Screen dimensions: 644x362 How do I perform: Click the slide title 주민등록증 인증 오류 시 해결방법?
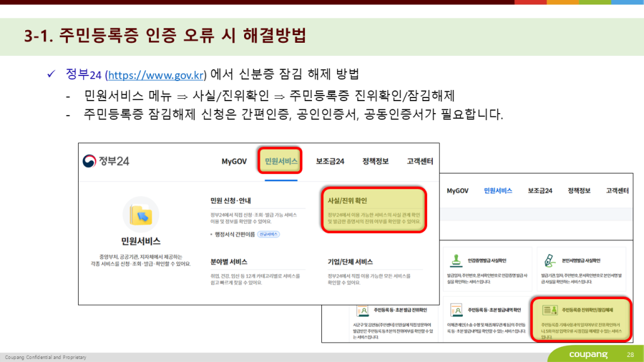[165, 35]
